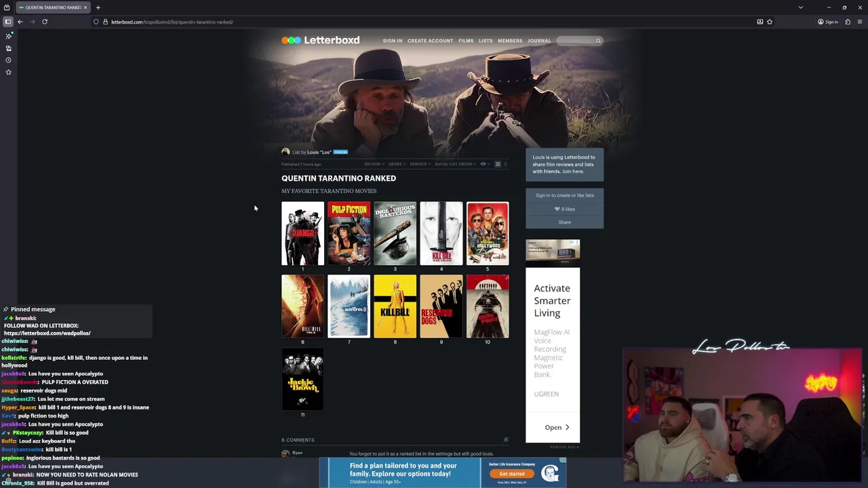Open bookmarks sidebar star icon

click(x=8, y=72)
